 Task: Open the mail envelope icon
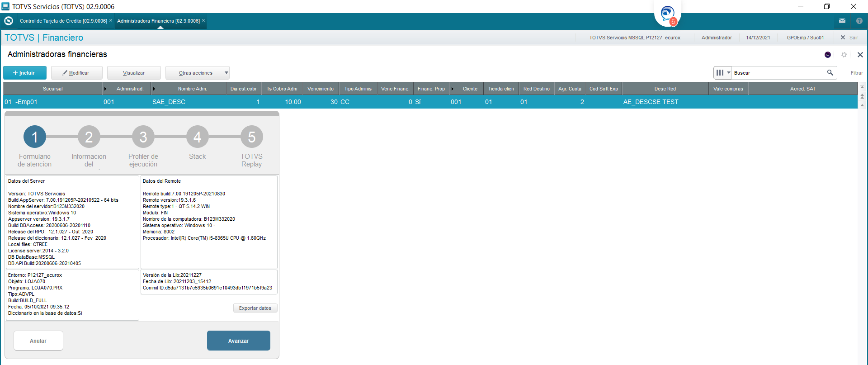tap(842, 21)
